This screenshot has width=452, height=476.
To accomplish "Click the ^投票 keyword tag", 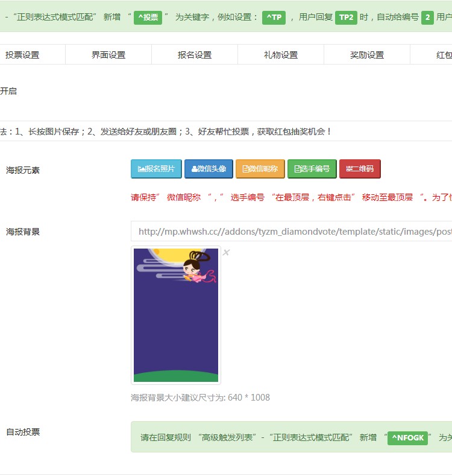I will (x=148, y=17).
